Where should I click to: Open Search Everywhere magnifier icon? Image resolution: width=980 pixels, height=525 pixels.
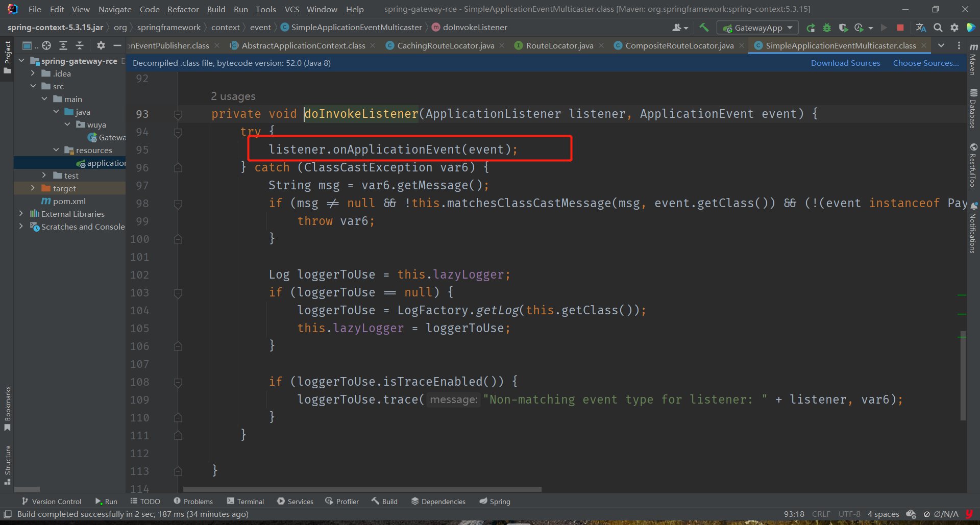(938, 28)
